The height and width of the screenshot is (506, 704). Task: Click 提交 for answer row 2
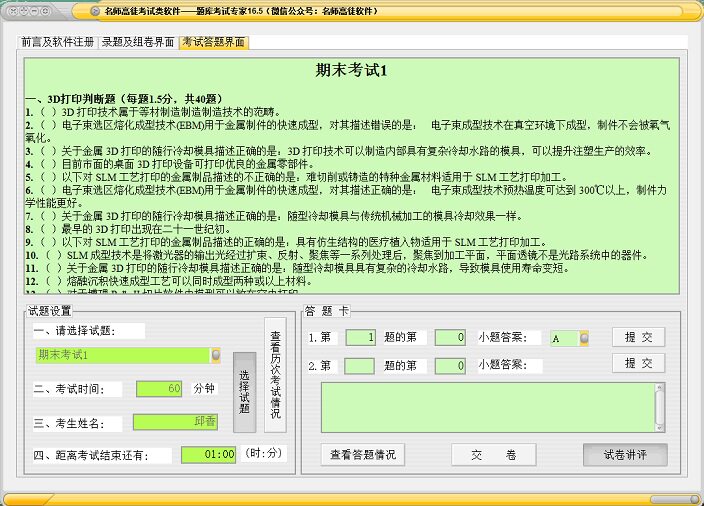(638, 363)
